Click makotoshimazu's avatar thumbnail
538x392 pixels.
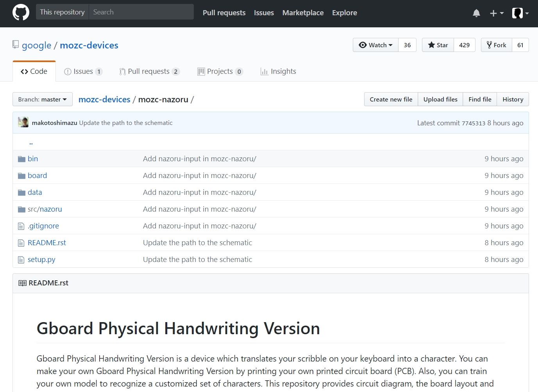23,122
